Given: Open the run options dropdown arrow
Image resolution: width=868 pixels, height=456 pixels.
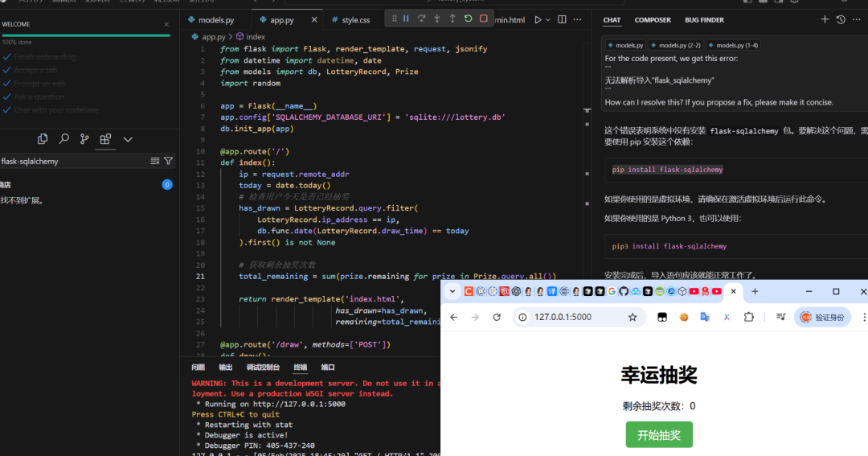Looking at the screenshot, I should click(x=548, y=20).
